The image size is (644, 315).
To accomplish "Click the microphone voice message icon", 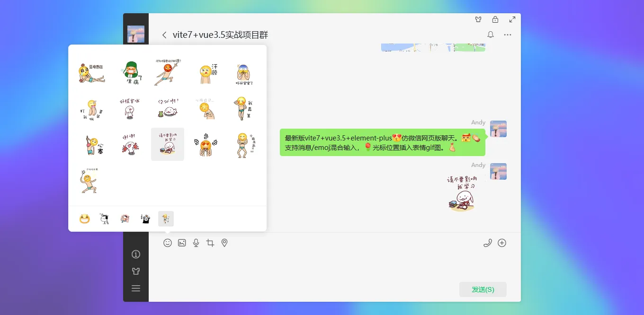I will pyautogui.click(x=196, y=243).
